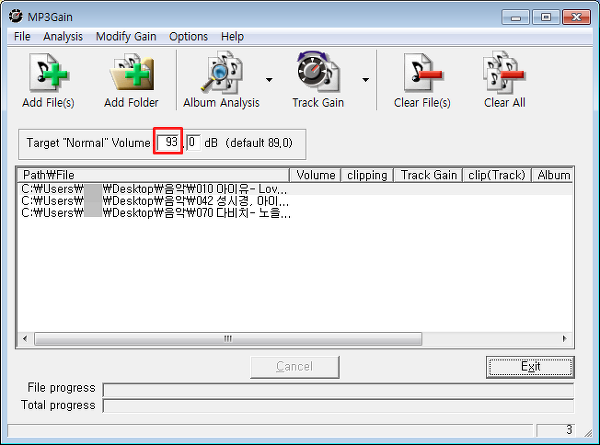Click the Total progress bar
The image size is (600, 445).
(338, 406)
